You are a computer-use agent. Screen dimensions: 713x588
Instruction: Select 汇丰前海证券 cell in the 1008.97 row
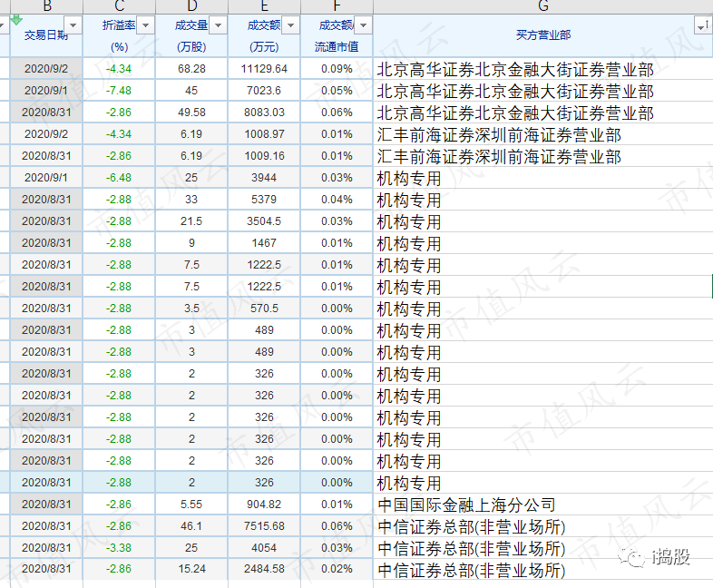tap(543, 134)
